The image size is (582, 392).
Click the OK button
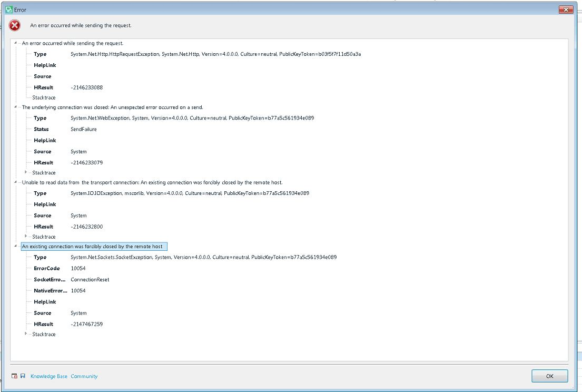pyautogui.click(x=549, y=376)
